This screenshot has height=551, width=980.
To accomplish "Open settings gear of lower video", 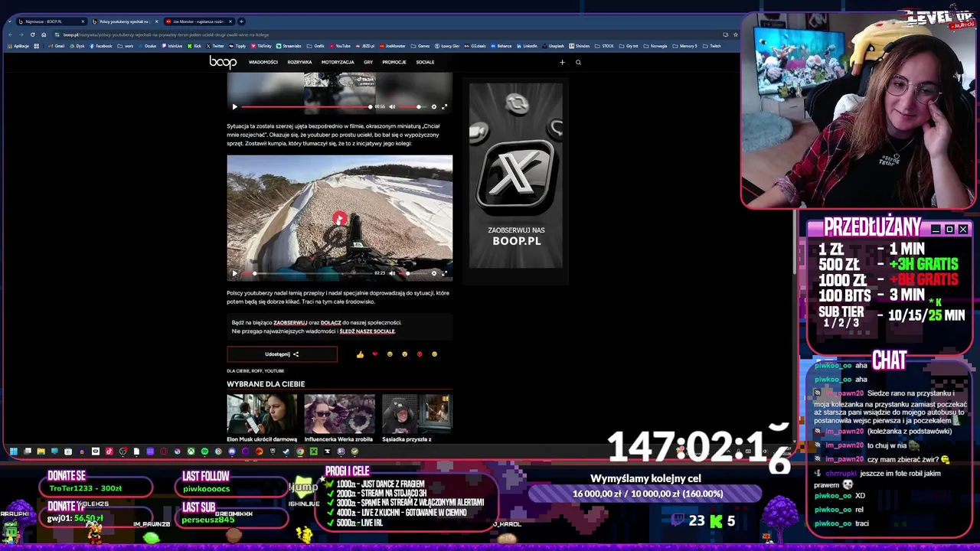I will (x=433, y=273).
